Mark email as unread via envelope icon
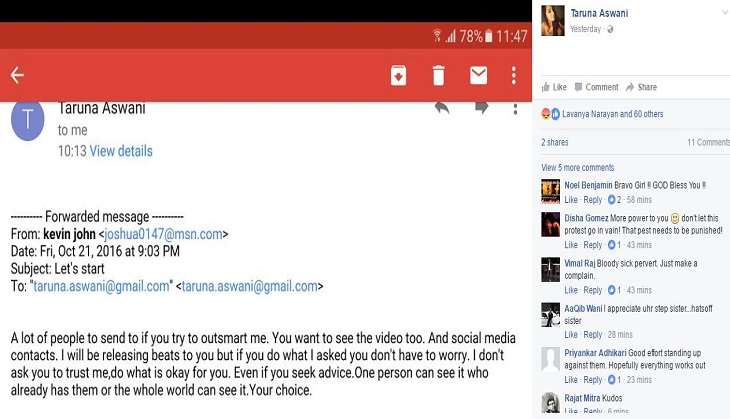The width and height of the screenshot is (730, 419). 479,75
